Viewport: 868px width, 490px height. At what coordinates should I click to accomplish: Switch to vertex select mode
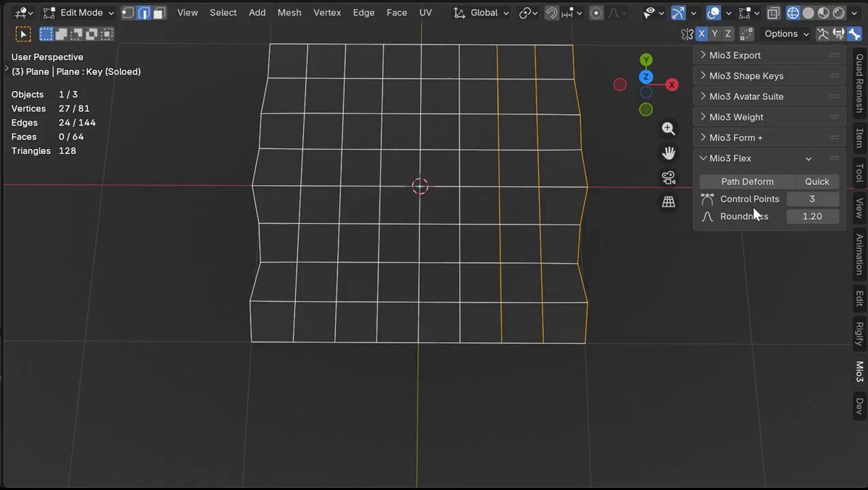click(x=128, y=12)
